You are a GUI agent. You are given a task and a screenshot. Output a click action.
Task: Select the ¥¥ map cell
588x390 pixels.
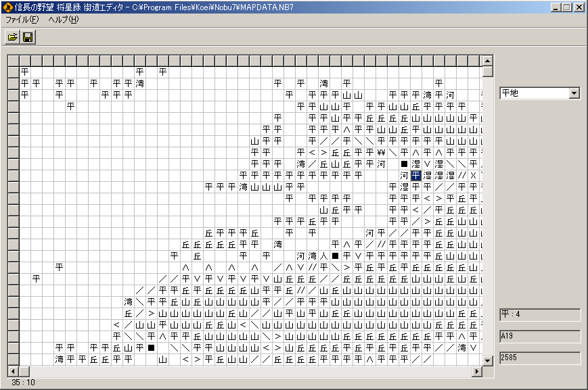coord(382,153)
